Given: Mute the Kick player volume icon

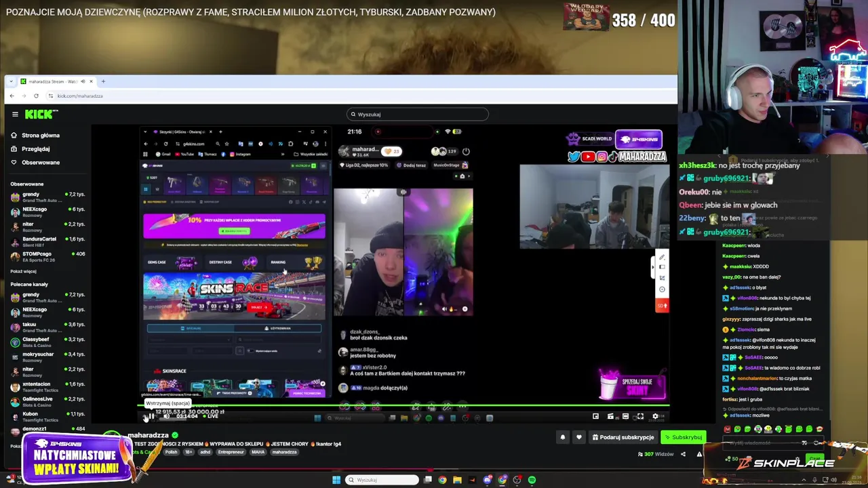Looking at the screenshot, I should 167,416.
